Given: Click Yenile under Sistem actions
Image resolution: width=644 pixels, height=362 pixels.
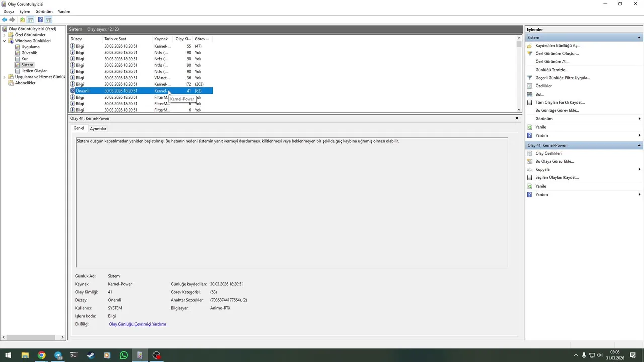Looking at the screenshot, I should coord(541,127).
